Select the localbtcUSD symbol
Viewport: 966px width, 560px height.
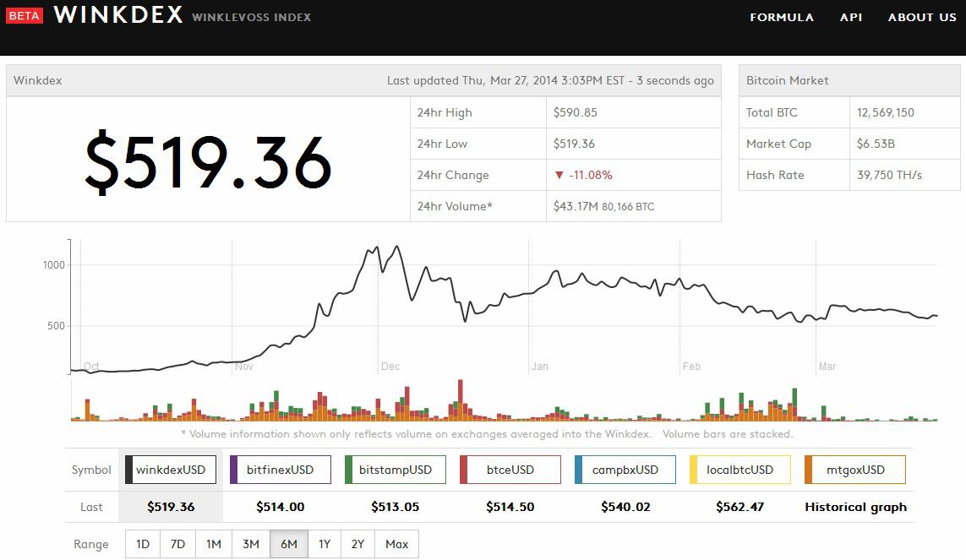[x=740, y=470]
